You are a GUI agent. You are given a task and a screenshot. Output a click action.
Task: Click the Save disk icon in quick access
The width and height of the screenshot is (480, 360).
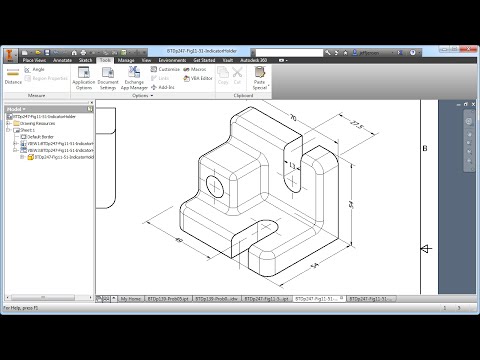click(x=47, y=53)
